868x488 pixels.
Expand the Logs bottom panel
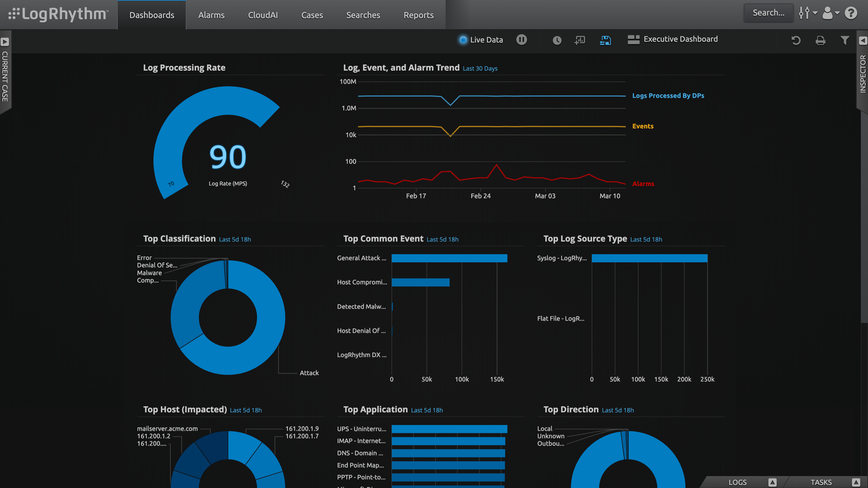click(x=772, y=482)
